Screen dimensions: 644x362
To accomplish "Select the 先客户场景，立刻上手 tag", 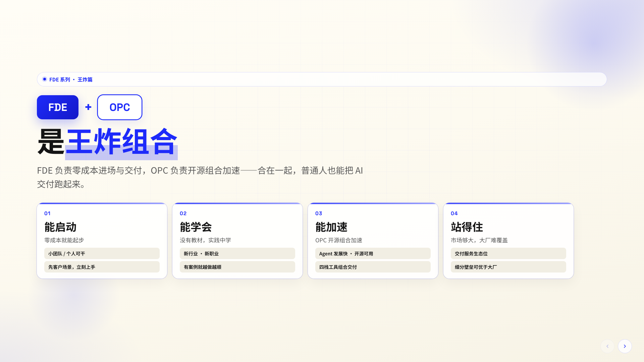I will pos(102,267).
